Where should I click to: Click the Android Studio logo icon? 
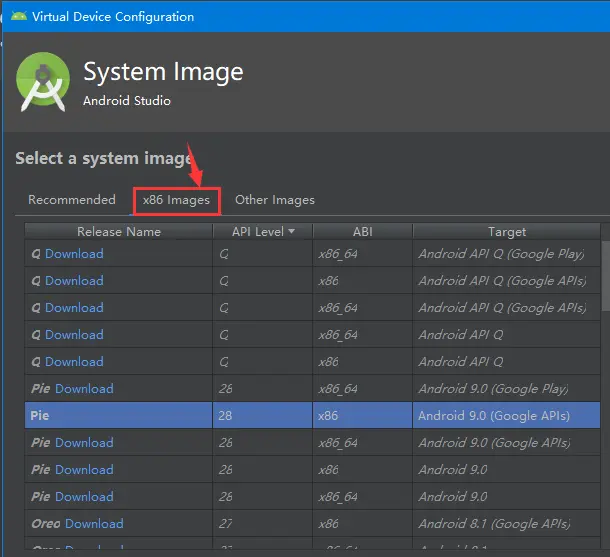click(x=44, y=80)
